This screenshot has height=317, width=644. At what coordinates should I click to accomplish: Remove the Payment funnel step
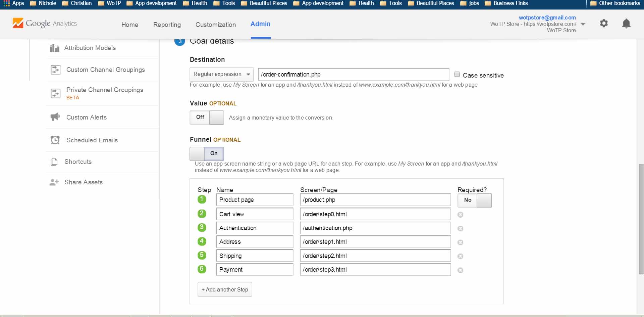pyautogui.click(x=461, y=270)
